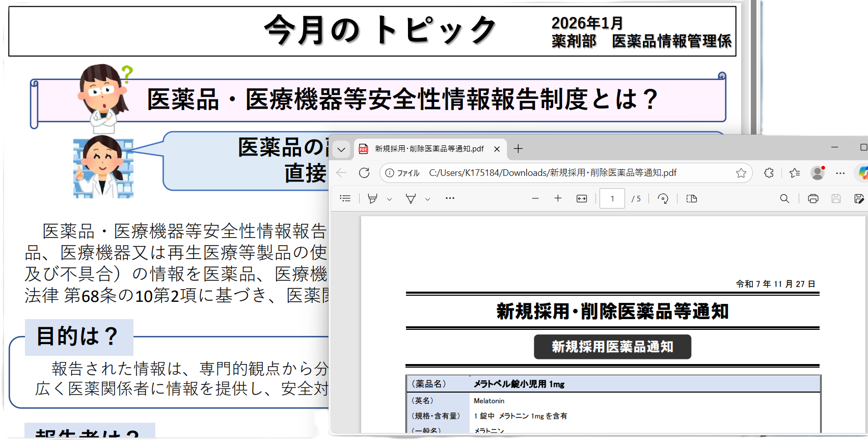Viewport: 868px width, 440px height.
Task: Open the draw tool options dropdown
Action: click(428, 199)
